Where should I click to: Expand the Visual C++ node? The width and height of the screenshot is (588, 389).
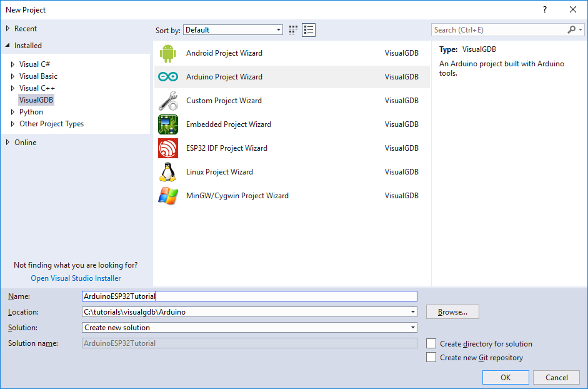(x=12, y=88)
